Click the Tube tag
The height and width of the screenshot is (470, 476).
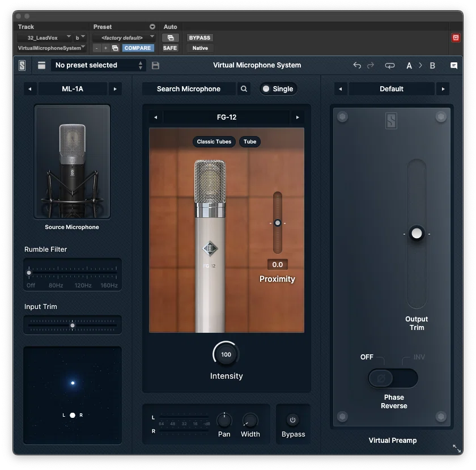click(249, 142)
